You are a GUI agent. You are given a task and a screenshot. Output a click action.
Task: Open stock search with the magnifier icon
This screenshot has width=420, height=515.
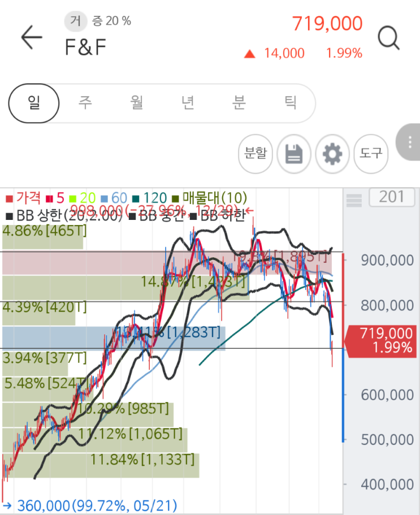pyautogui.click(x=388, y=38)
